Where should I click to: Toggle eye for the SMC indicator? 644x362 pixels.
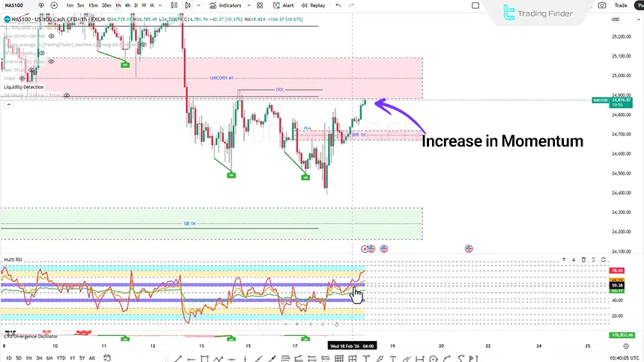(x=31, y=70)
